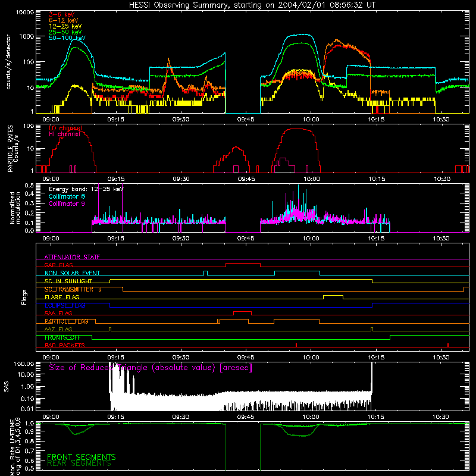Click the LO channel legend label

[65, 128]
